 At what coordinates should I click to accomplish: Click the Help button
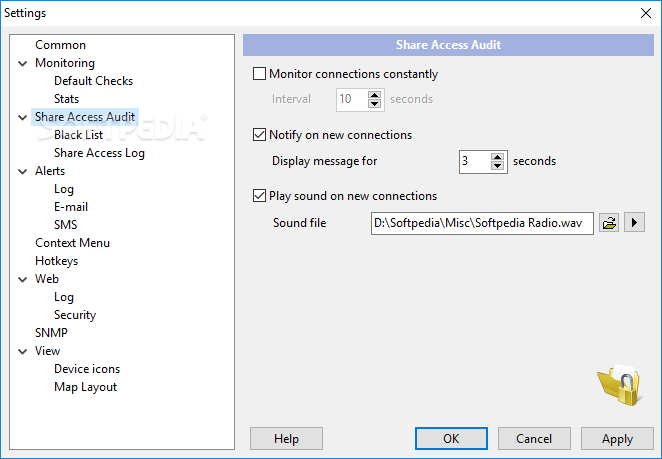click(286, 439)
